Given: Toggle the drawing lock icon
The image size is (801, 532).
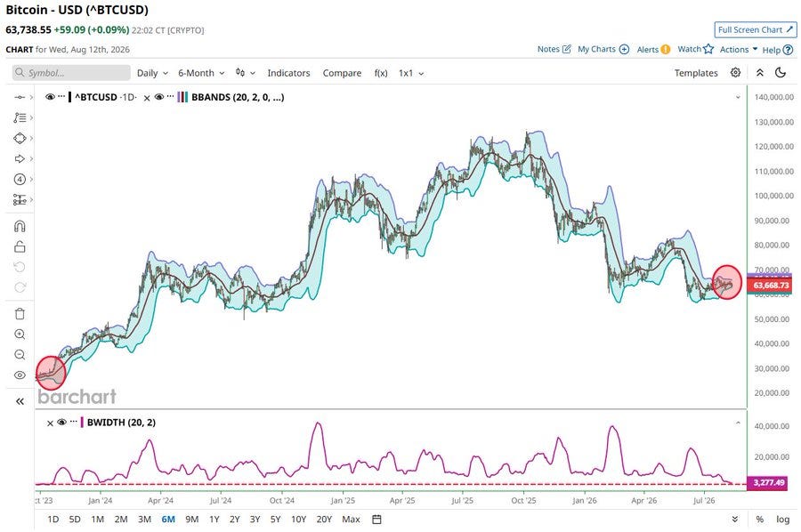Looking at the screenshot, I should (20, 246).
